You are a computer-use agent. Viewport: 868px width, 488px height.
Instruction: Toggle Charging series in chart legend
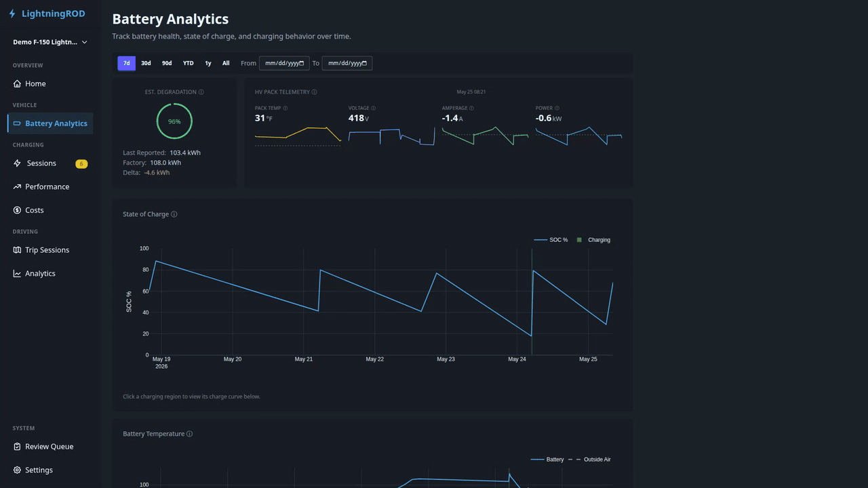(x=593, y=240)
